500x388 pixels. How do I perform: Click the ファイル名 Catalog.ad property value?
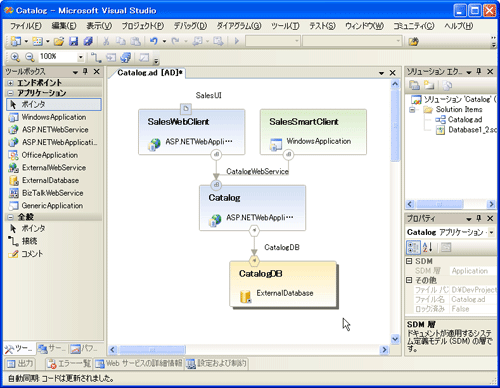(x=473, y=300)
